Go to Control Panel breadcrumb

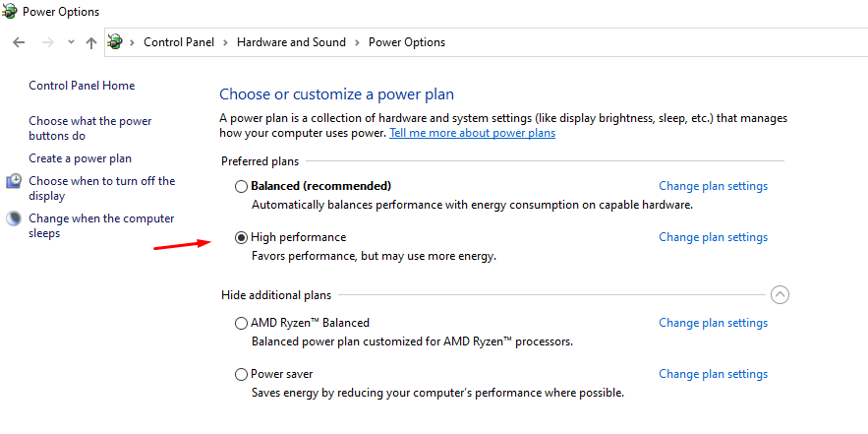click(x=179, y=42)
